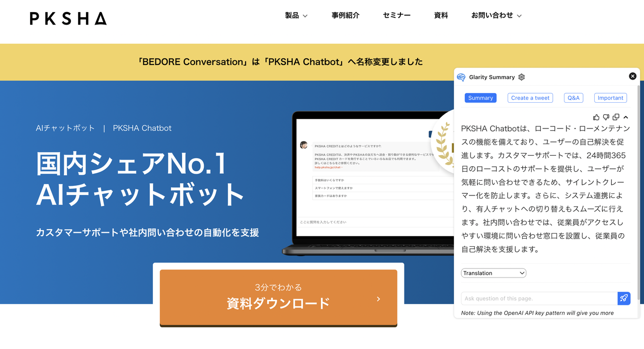The width and height of the screenshot is (644, 349).
Task: Open the Translation dropdown
Action: pos(494,273)
